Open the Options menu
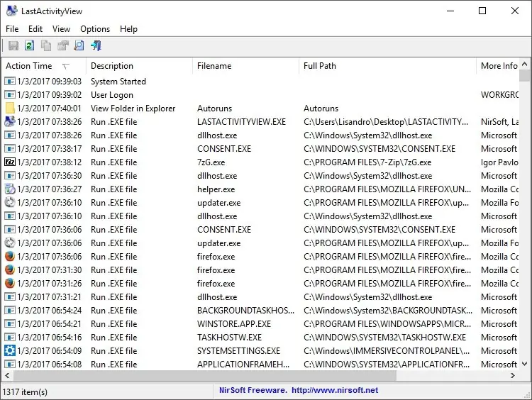Screen dimensions: 532x400 coord(95,29)
